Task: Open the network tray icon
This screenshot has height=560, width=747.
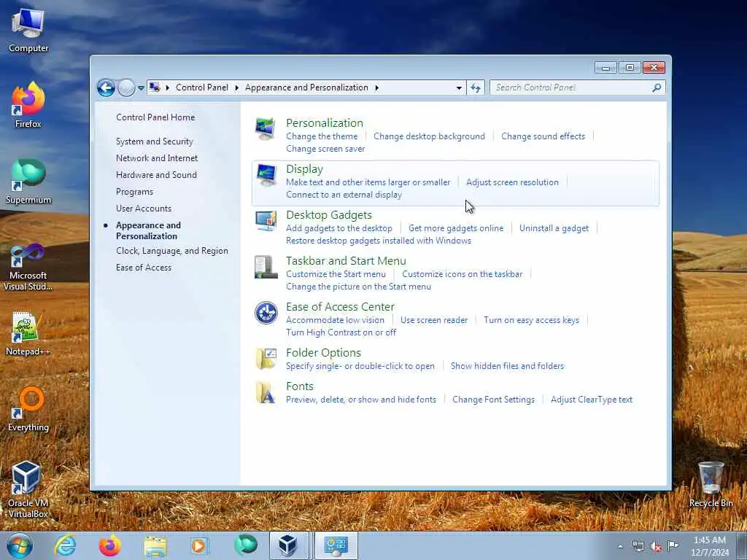Action: click(x=638, y=547)
